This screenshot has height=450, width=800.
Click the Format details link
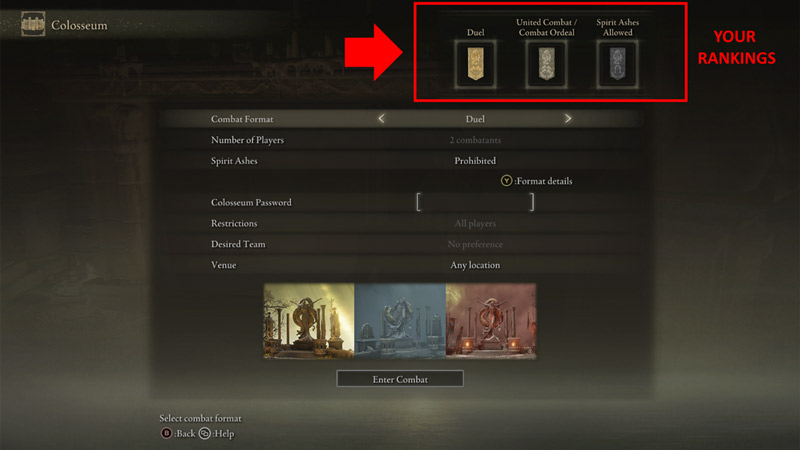pos(543,181)
